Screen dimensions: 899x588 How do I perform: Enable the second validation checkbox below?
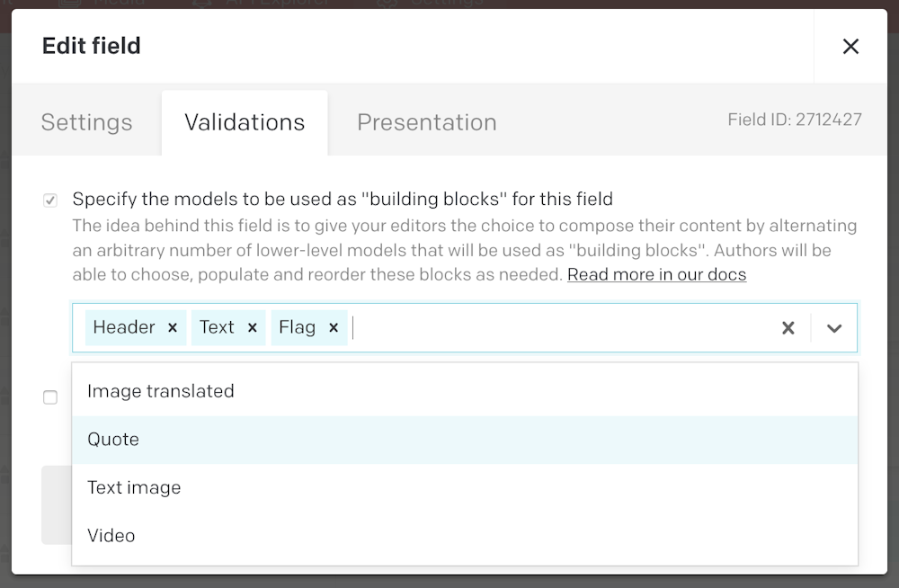50,397
